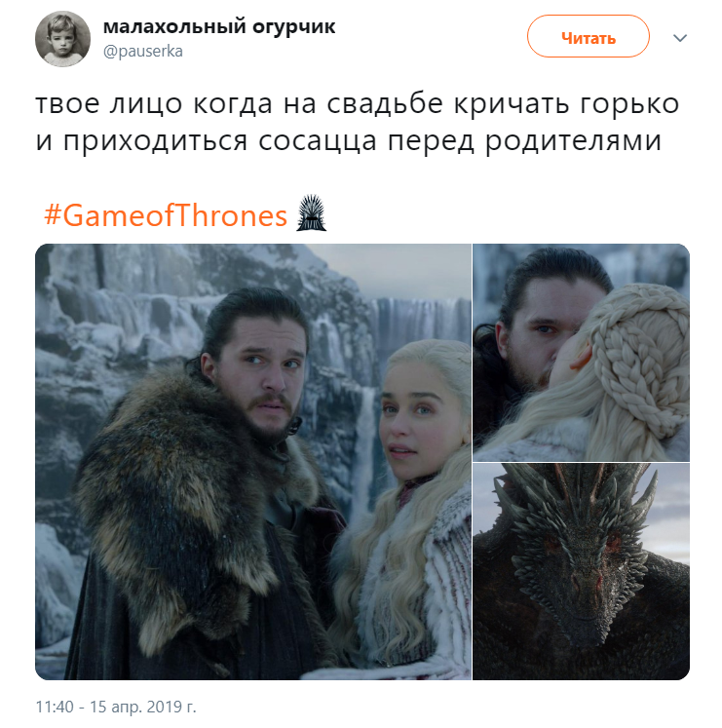Screen dimensions: 722x728
Task: Open the large couple-by-waterfall photo
Action: click(253, 462)
